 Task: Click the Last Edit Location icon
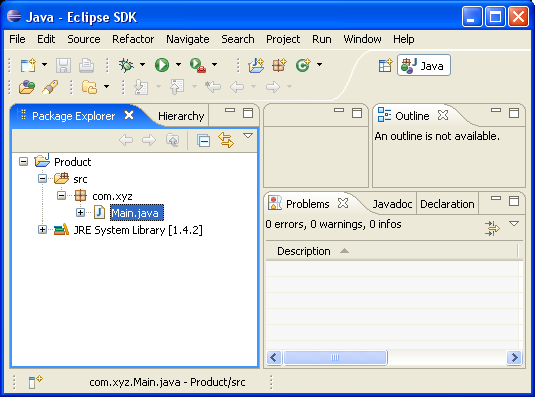point(213,87)
